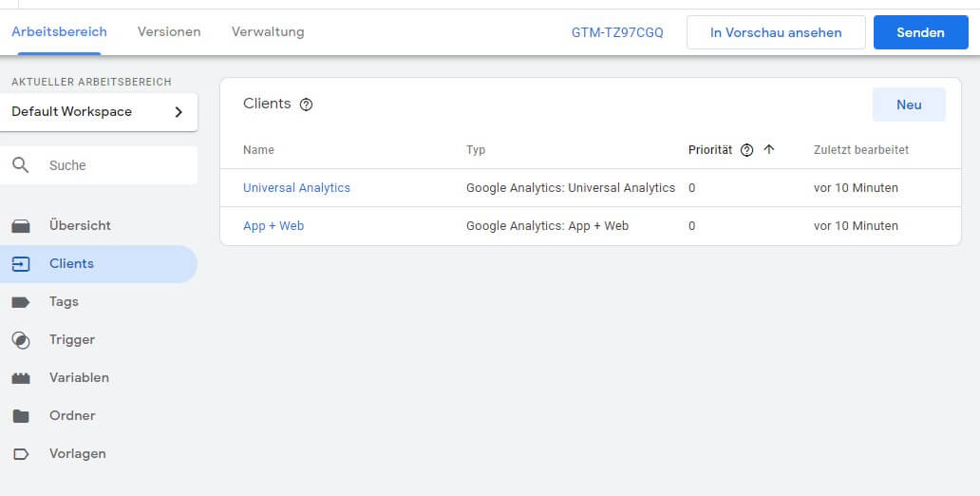Click the 'Aktueller Arbeitsbereich' label

(x=91, y=82)
